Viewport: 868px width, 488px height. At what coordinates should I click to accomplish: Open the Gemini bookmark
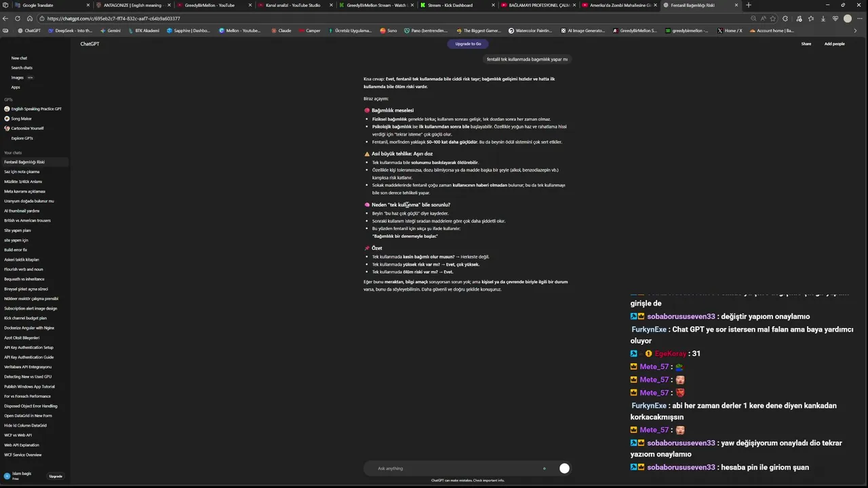pyautogui.click(x=110, y=30)
